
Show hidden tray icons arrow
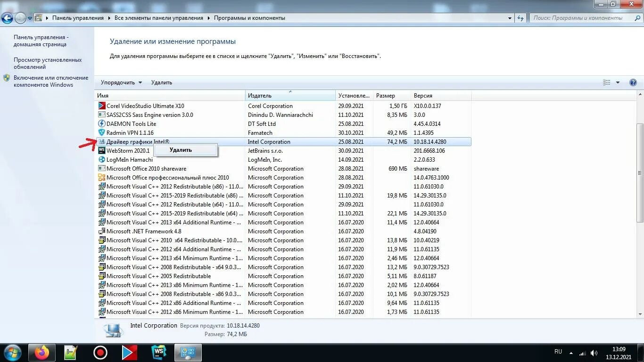(571, 353)
